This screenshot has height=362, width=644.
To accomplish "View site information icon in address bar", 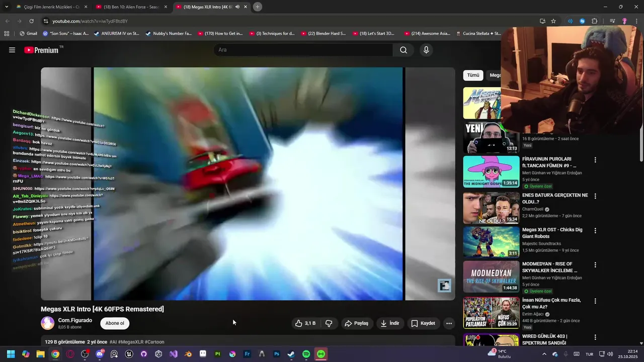I will point(46,21).
